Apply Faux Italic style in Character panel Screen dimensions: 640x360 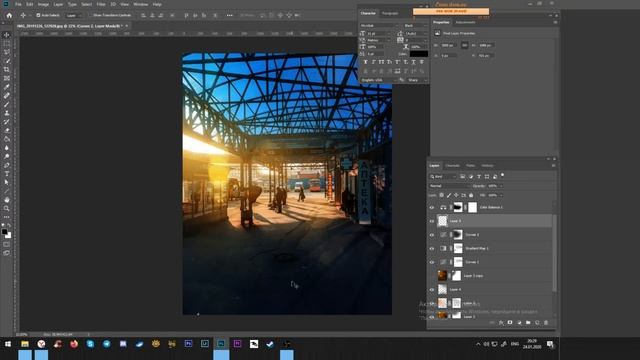(x=373, y=62)
